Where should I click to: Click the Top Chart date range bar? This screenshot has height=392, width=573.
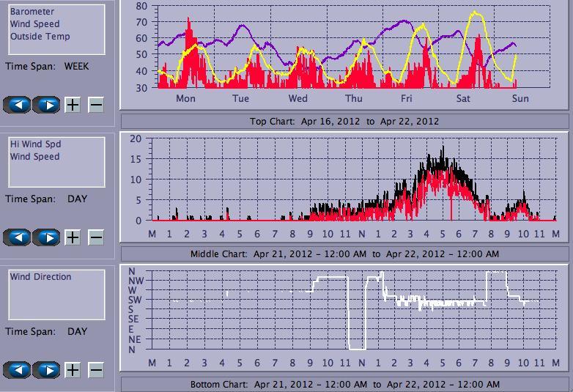(x=344, y=121)
